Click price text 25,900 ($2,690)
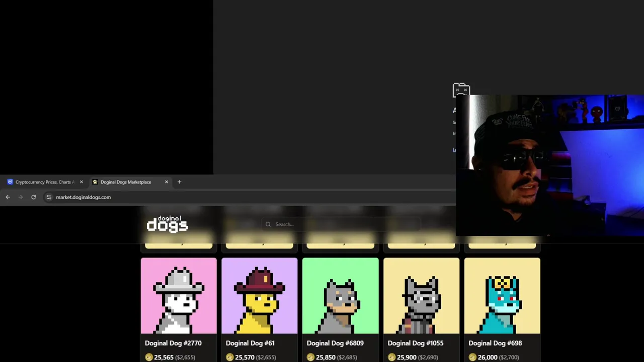 pos(417,357)
